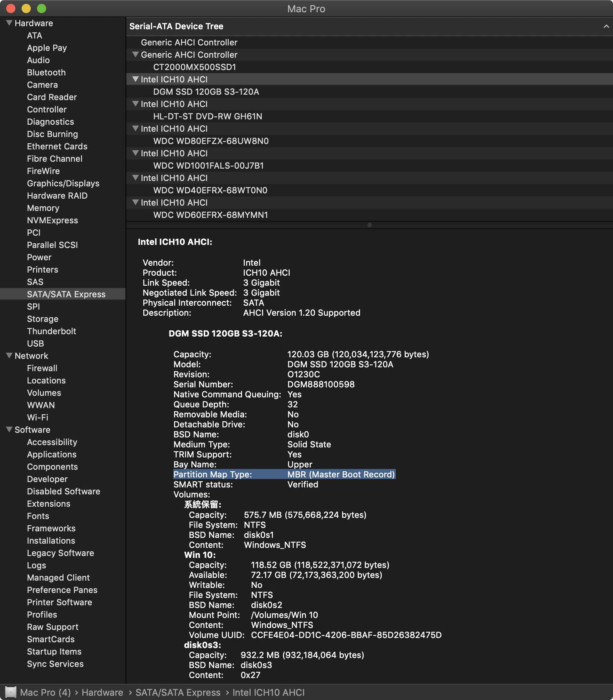
Task: Click Mac Pro (4) in the path bar
Action: [x=45, y=692]
